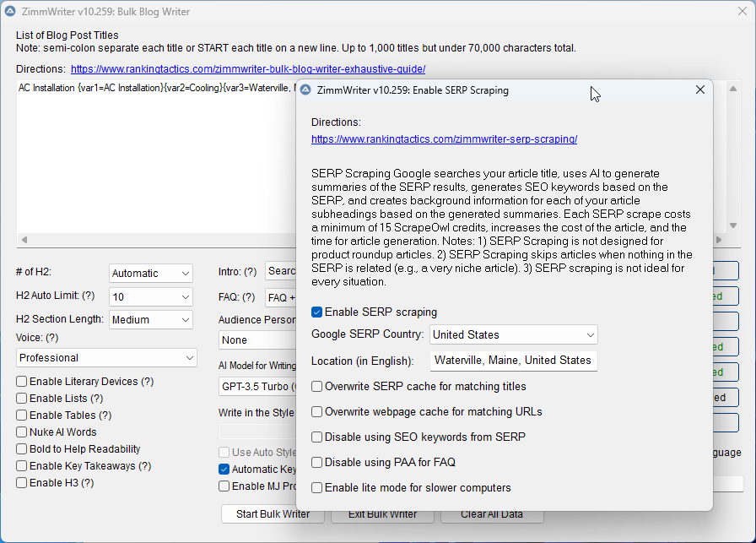Viewport: 756px width, 543px height.
Task: Click the Intro: (?) help label
Action: click(238, 272)
